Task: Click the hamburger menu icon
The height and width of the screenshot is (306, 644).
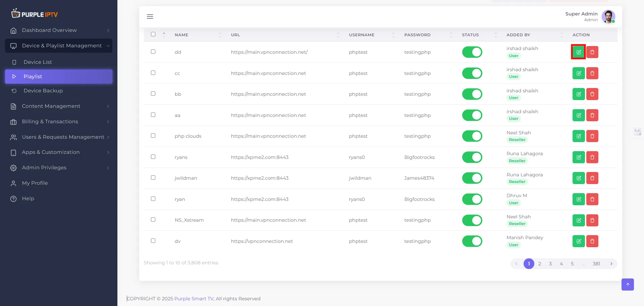Action: [150, 16]
